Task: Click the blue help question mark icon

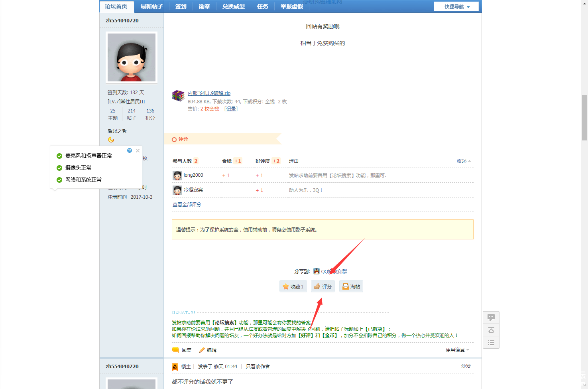Action: click(130, 150)
